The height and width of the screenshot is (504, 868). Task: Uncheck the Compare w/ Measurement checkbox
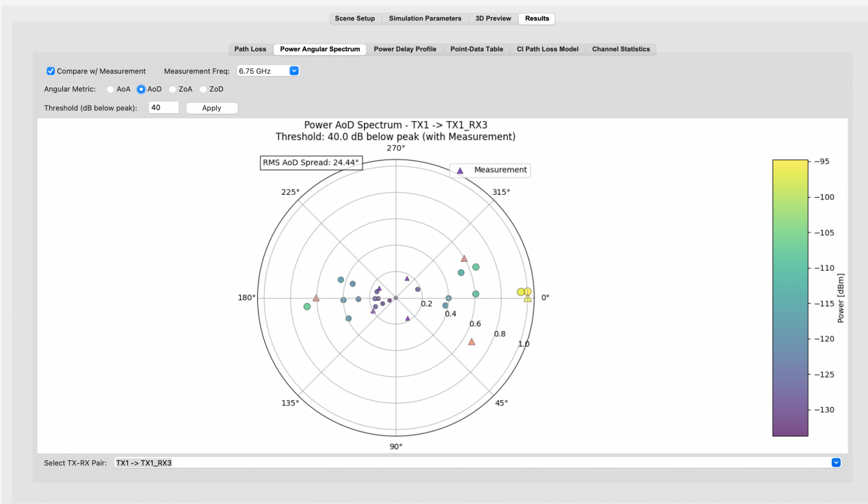[x=51, y=71]
